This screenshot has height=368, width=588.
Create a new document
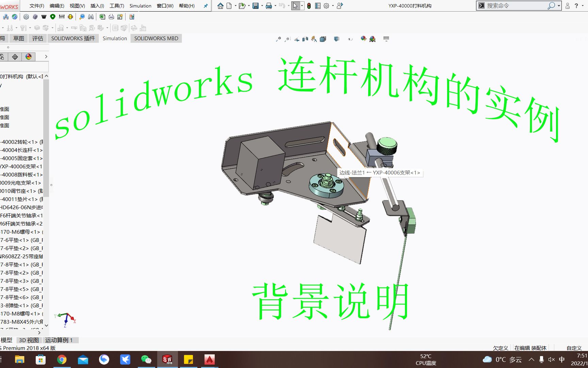click(x=229, y=6)
